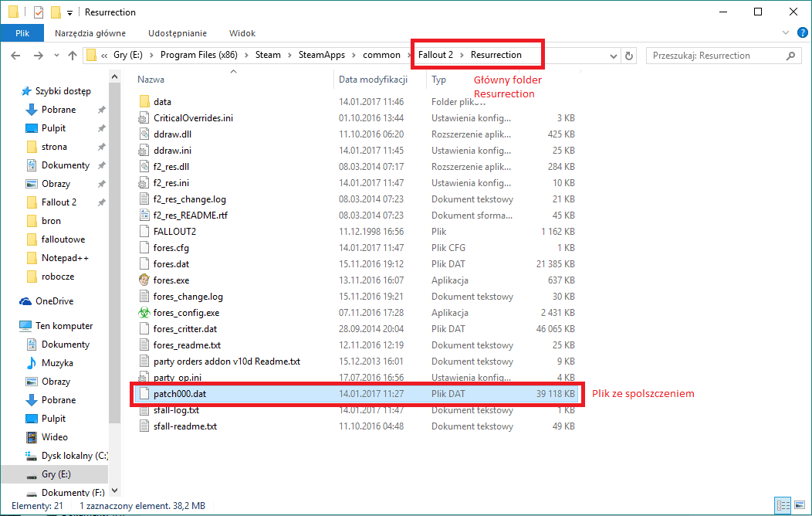Select the data folder icon

pos(144,102)
